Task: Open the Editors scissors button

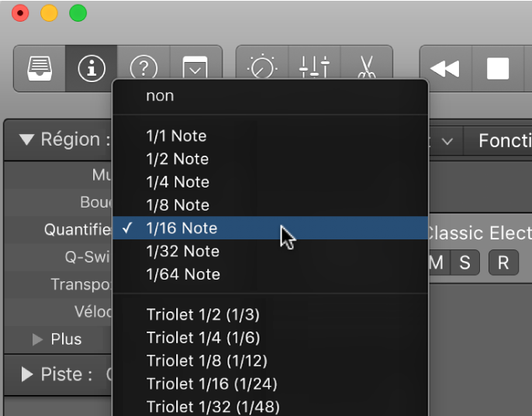Action: (365, 67)
